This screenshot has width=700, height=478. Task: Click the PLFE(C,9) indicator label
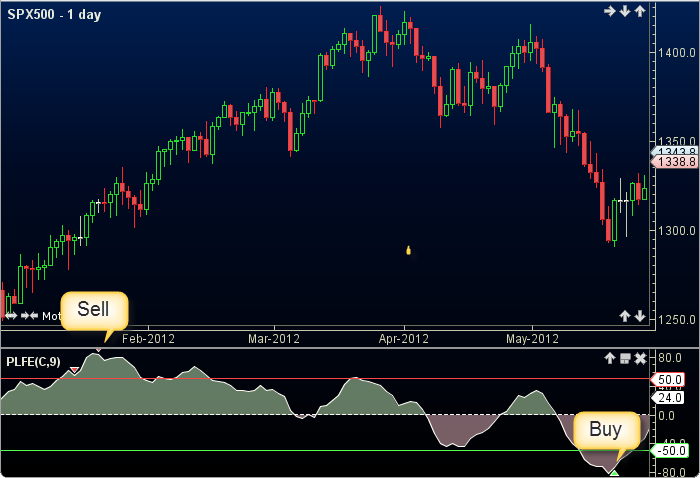point(33,362)
